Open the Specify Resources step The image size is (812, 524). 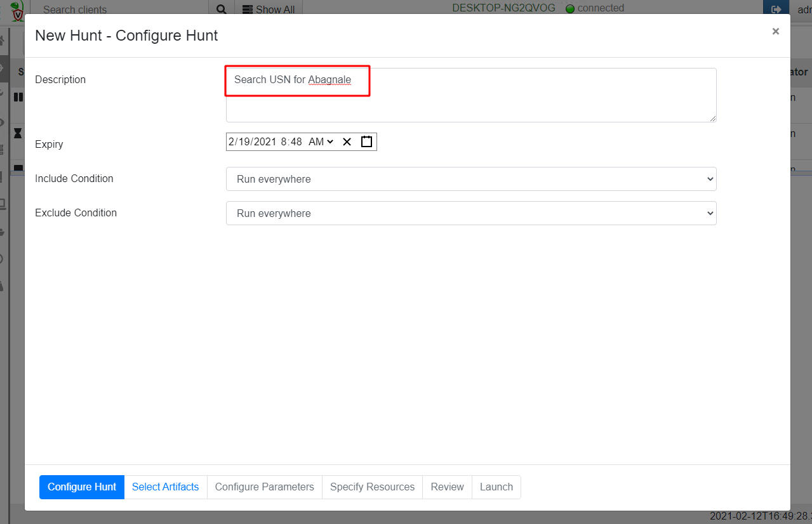[x=372, y=487]
